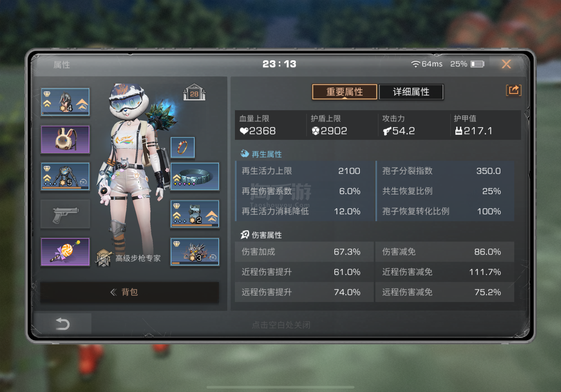
Task: Open the level 28 manor badge
Action: [x=194, y=92]
